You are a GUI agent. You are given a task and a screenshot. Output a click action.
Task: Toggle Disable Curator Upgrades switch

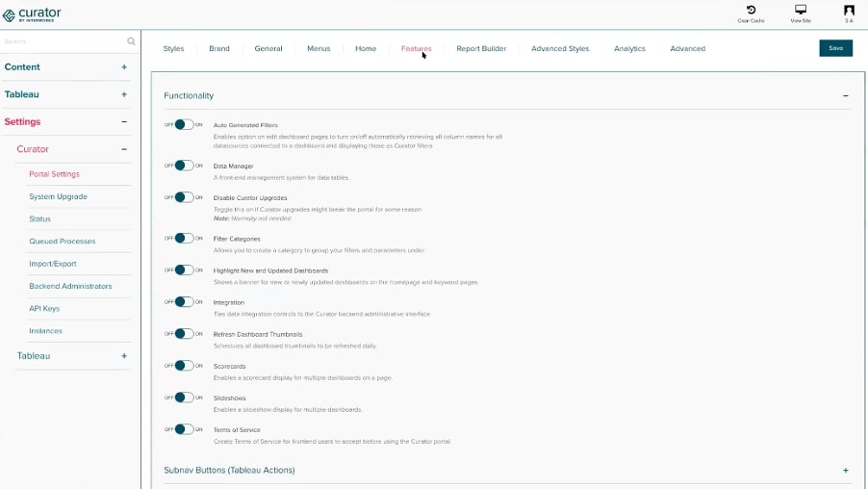tap(184, 197)
